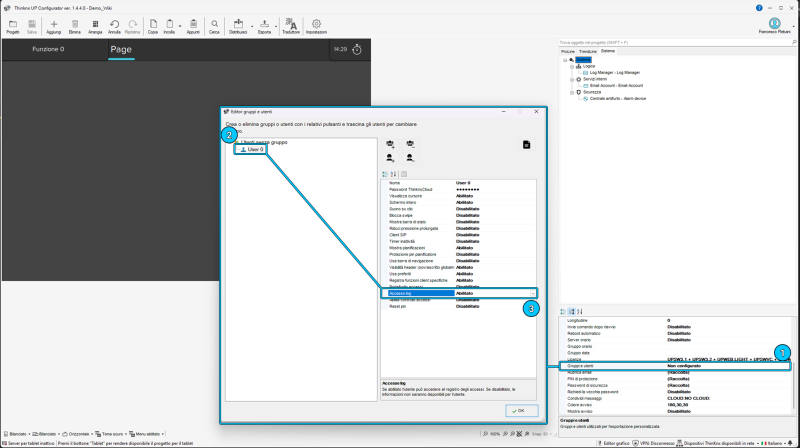This screenshot has width=800, height=448.
Task: Click the Editor grafico status entry
Action: 613,443
